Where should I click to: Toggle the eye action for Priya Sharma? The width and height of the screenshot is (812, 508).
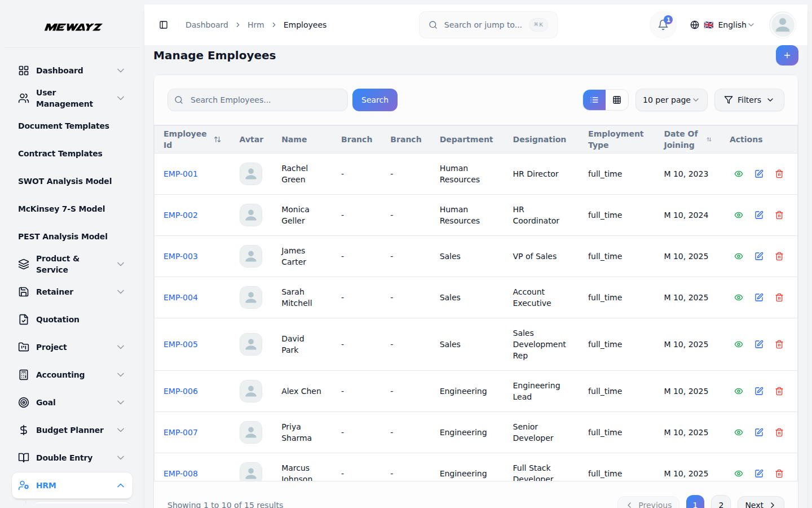click(738, 432)
